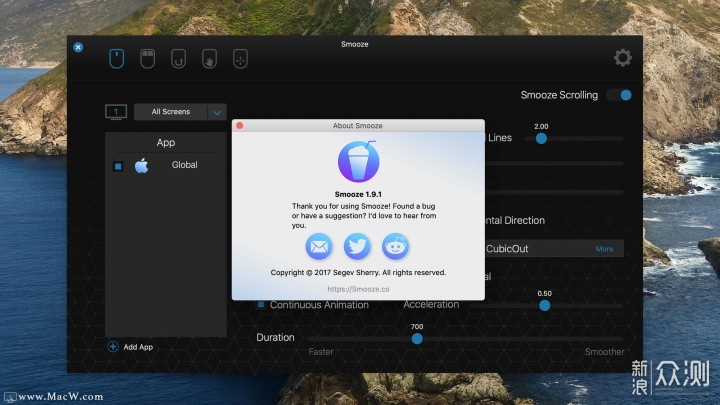Open the https://Smooze.co link
This screenshot has height=405, width=720.
point(358,289)
